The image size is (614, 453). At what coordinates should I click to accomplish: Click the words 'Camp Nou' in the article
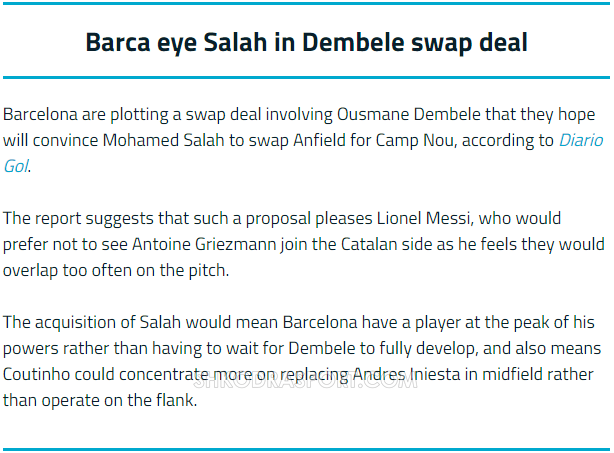coord(416,140)
